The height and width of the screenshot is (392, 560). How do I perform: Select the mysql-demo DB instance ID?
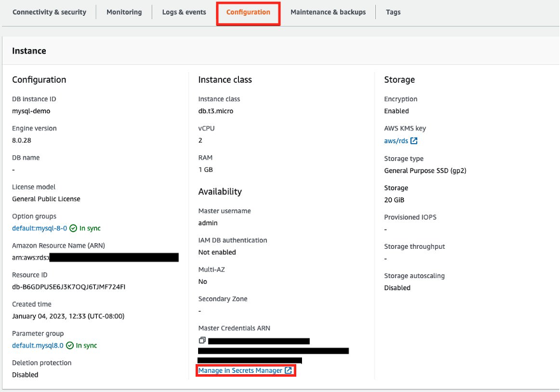(x=32, y=110)
